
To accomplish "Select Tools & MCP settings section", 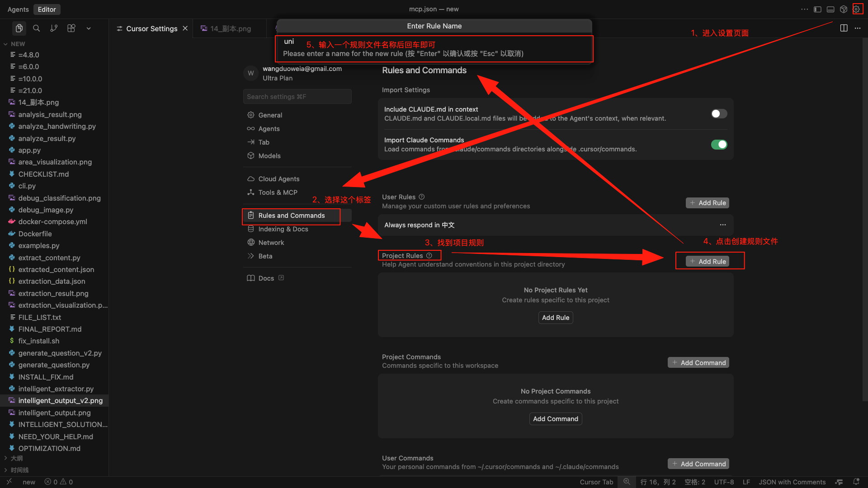I will coord(278,192).
